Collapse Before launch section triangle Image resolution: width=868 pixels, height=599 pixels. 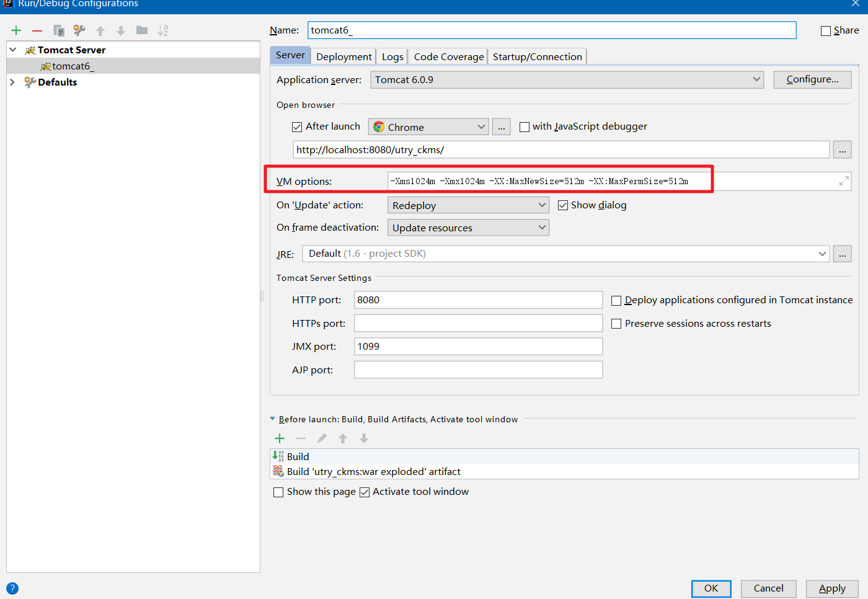pos(273,419)
